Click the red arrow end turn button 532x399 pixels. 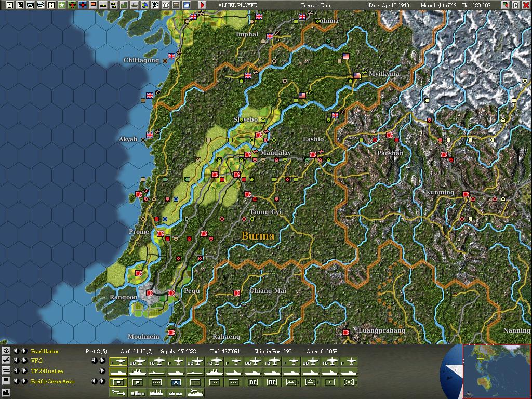(x=202, y=5)
